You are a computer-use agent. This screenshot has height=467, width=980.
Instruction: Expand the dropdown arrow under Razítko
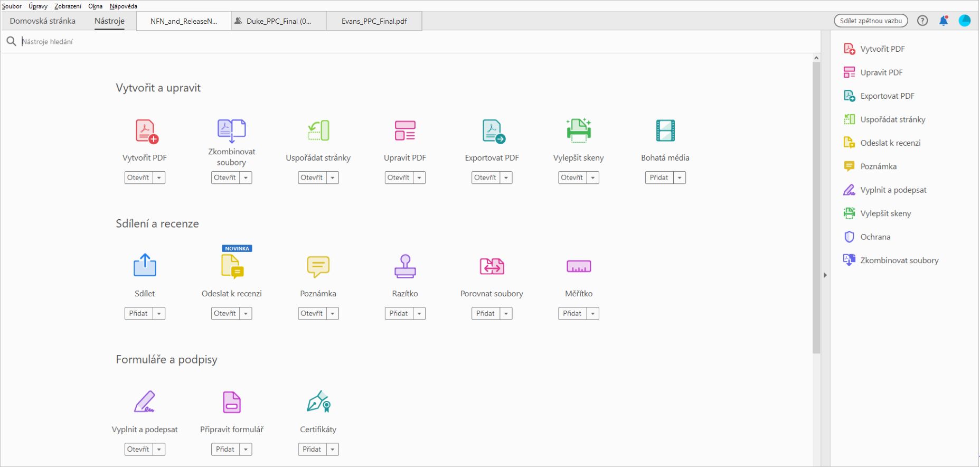click(419, 314)
